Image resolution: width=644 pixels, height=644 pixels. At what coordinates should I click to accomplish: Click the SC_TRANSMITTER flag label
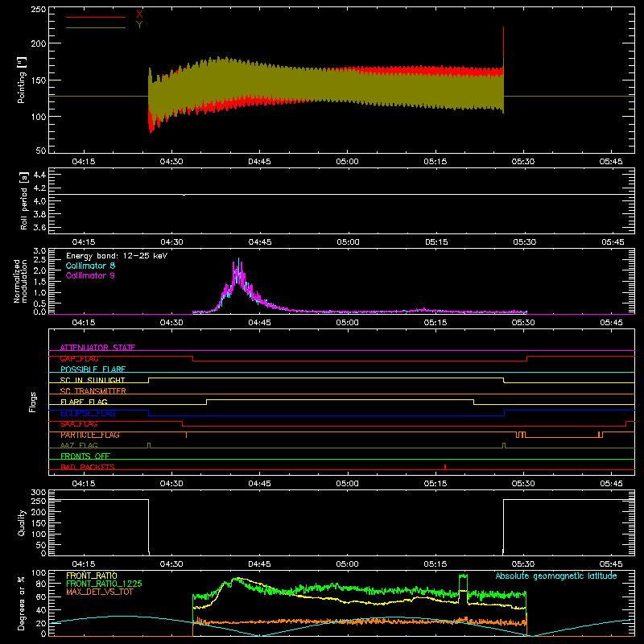pos(93,391)
